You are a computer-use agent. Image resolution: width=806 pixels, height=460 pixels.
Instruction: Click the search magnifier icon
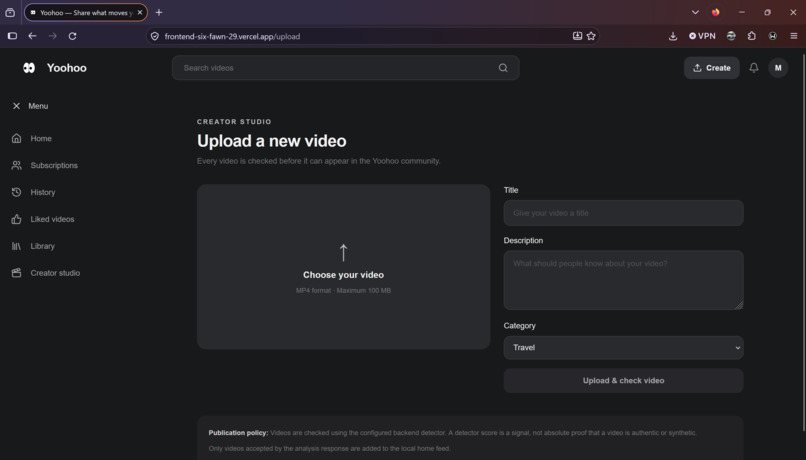(503, 68)
